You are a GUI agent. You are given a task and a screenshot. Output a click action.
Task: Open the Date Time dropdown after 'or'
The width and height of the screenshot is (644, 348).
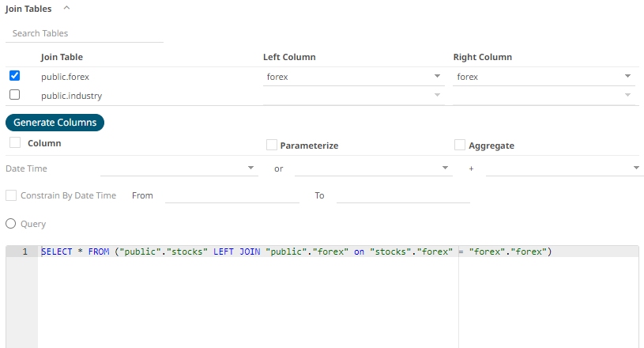[x=373, y=168]
